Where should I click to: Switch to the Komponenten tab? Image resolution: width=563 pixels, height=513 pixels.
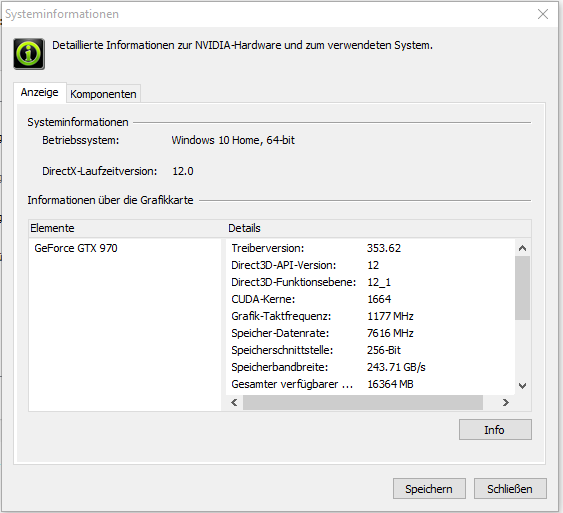click(x=103, y=94)
